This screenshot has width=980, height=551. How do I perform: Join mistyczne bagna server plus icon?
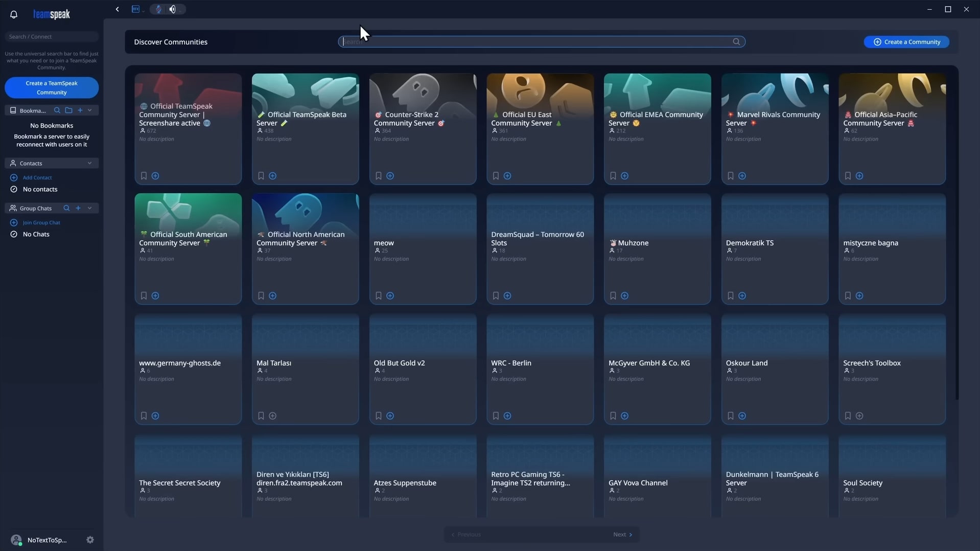point(859,296)
